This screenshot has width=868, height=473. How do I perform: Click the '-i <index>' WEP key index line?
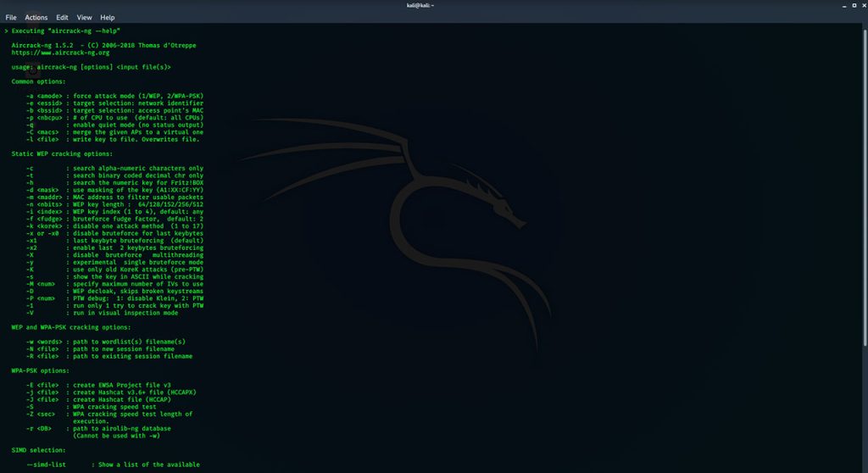(x=114, y=212)
